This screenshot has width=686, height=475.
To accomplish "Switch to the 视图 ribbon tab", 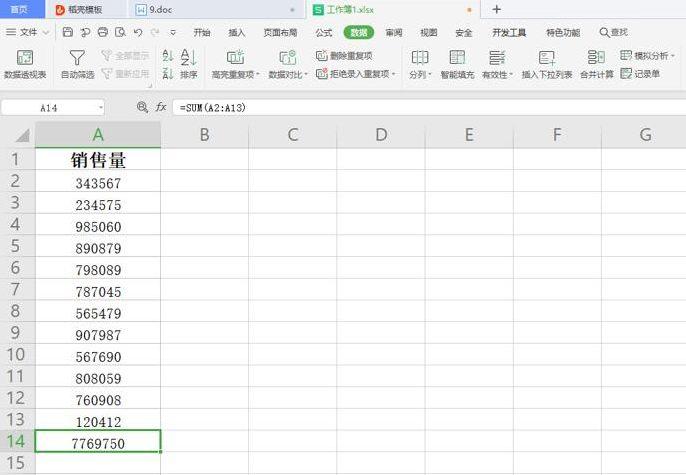I will pyautogui.click(x=429, y=32).
